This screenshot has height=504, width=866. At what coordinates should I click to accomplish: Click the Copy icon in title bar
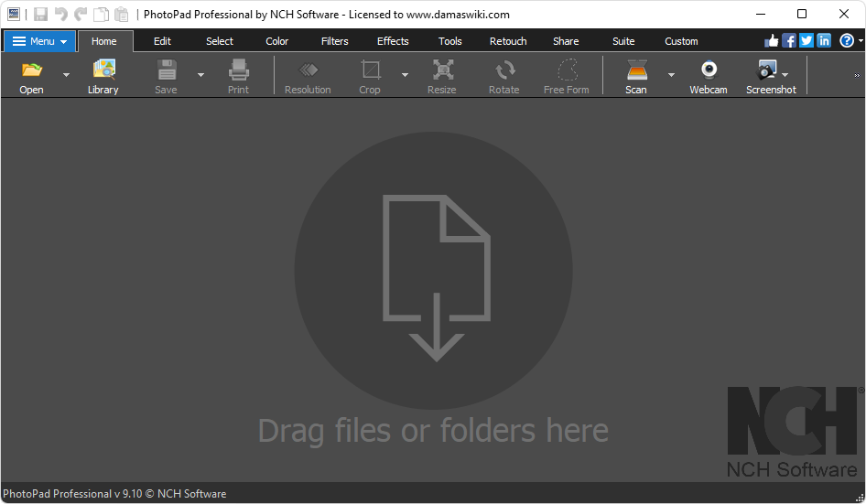(101, 15)
